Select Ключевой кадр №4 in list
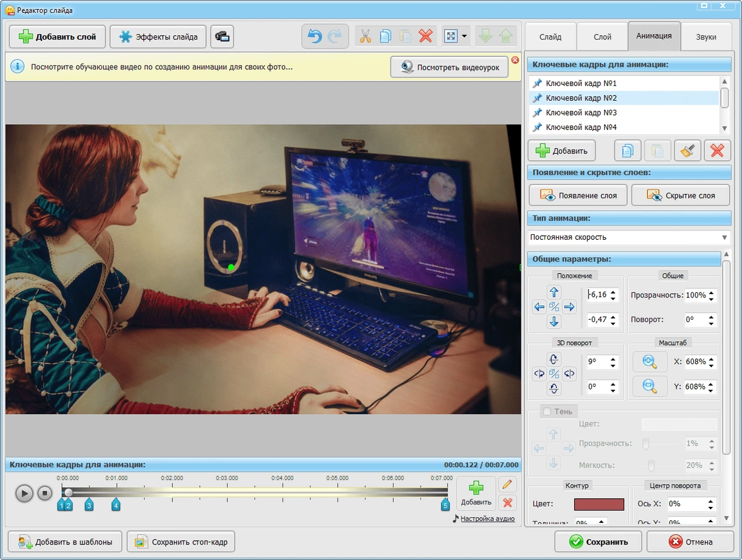The width and height of the screenshot is (742, 560). click(x=624, y=127)
